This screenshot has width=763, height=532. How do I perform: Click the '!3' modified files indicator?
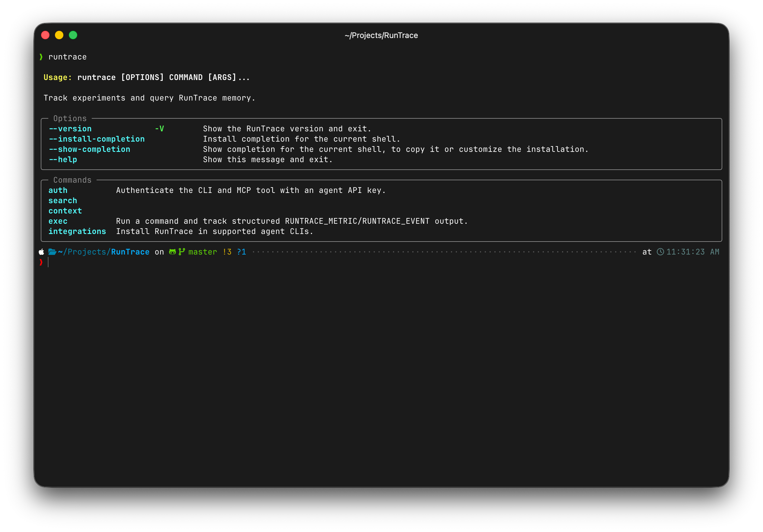pyautogui.click(x=227, y=252)
